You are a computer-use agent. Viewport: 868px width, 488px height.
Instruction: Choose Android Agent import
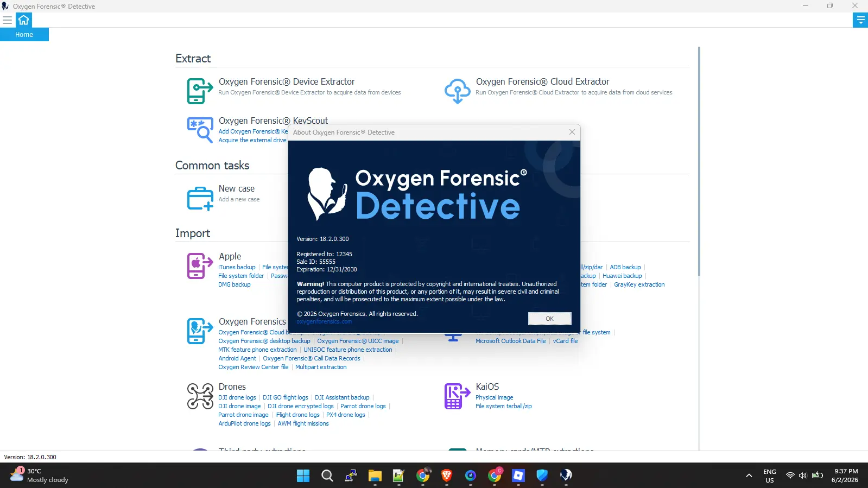pyautogui.click(x=237, y=358)
